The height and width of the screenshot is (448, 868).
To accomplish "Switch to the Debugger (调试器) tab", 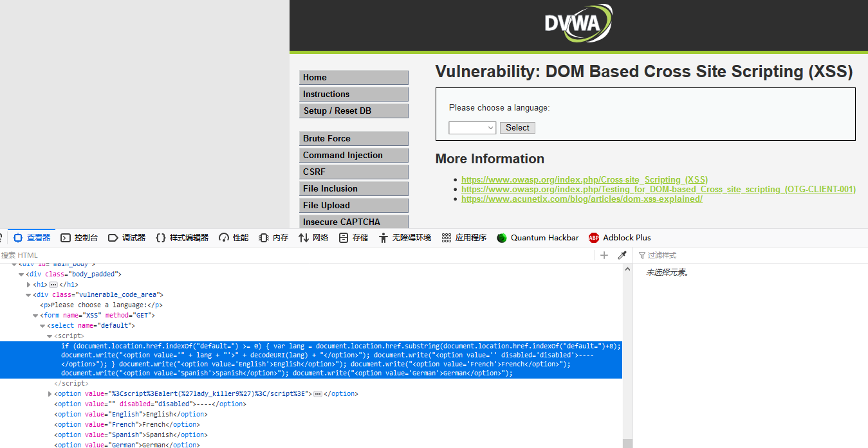I will click(127, 238).
